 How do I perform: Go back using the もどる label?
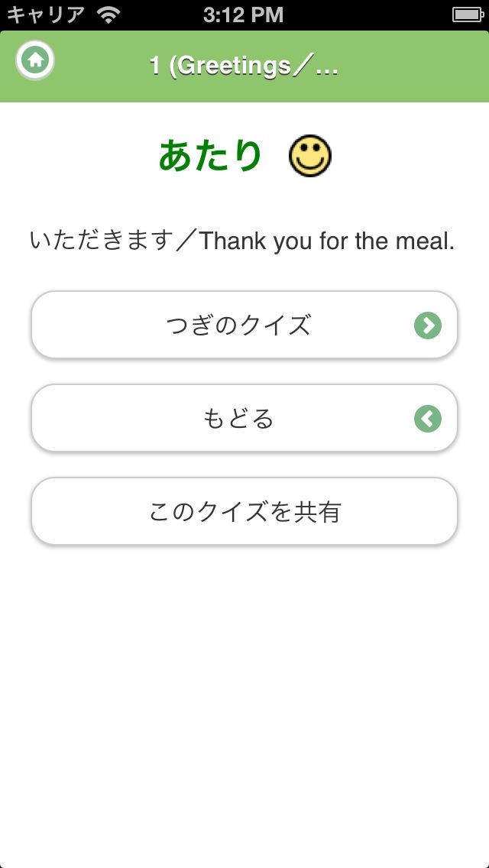pyautogui.click(x=238, y=419)
